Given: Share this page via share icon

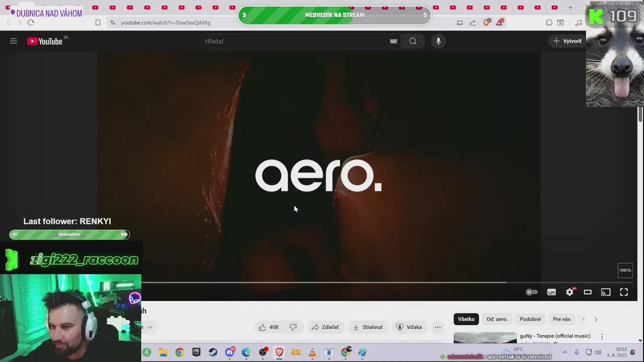Looking at the screenshot, I should click(472, 23).
